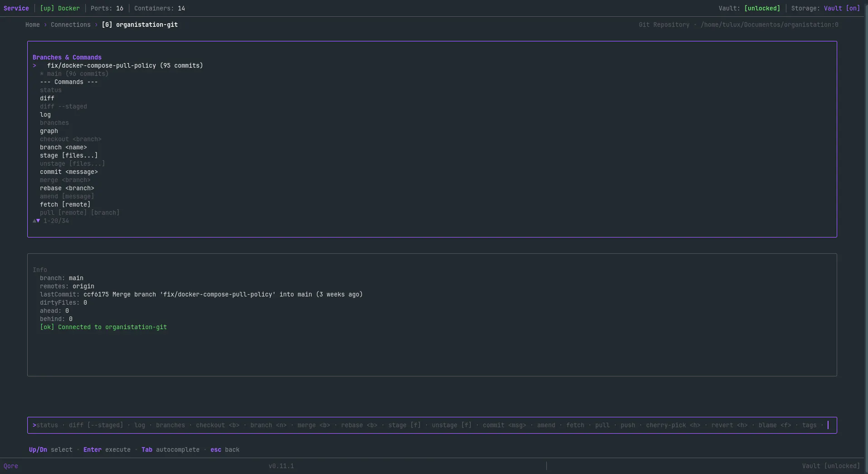Click the Branches & Commands panel heading

click(67, 57)
